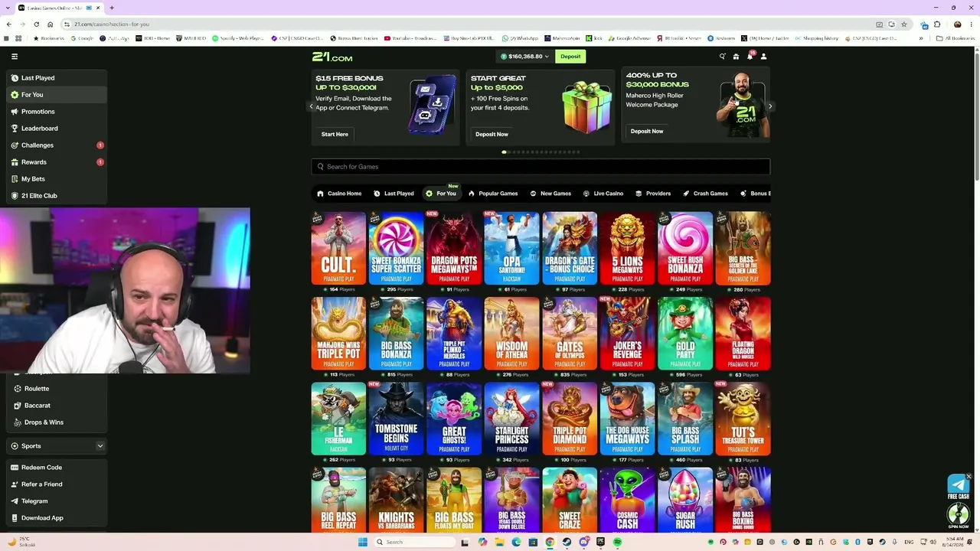Switch to the Providers tab
The image size is (980, 551).
(653, 194)
